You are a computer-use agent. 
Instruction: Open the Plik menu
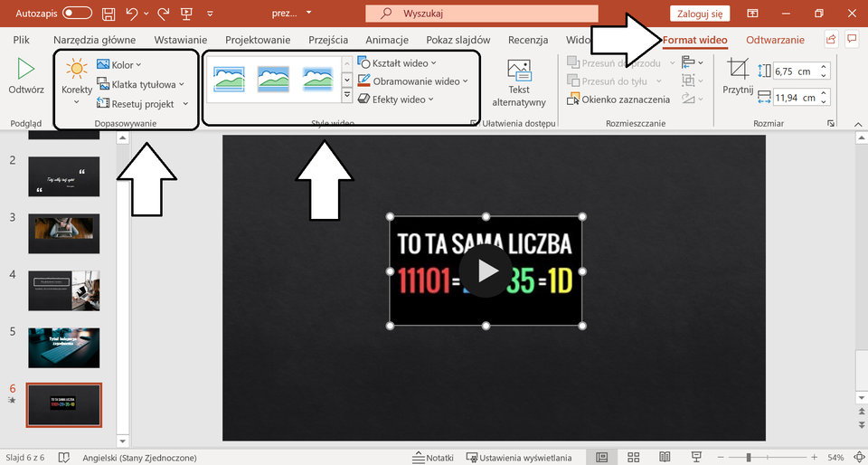(x=21, y=40)
